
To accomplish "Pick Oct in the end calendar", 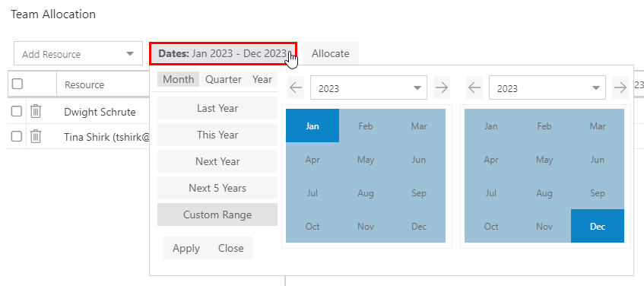I will (491, 226).
